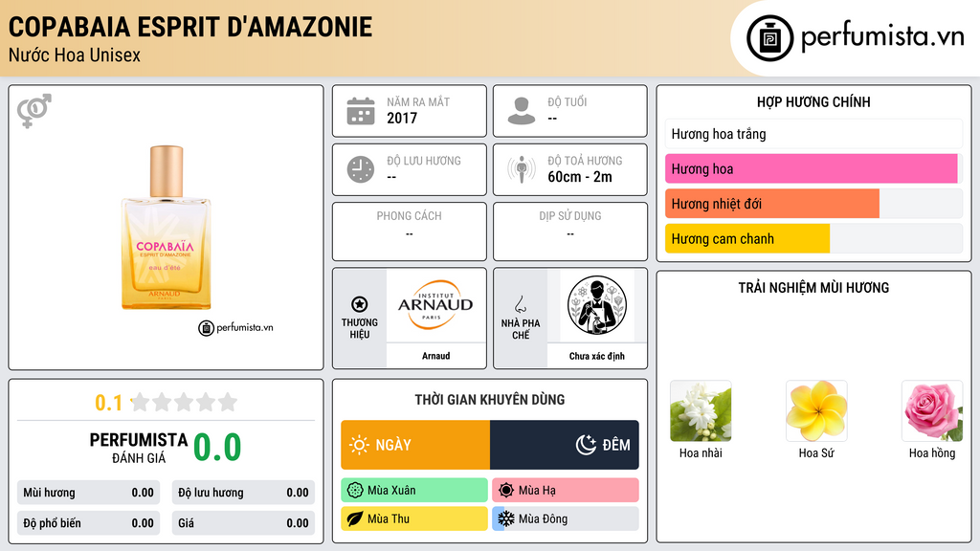This screenshot has height=551, width=980.
Task: Click the snowflake icon beside Mùa Đông
Action: [x=506, y=518]
